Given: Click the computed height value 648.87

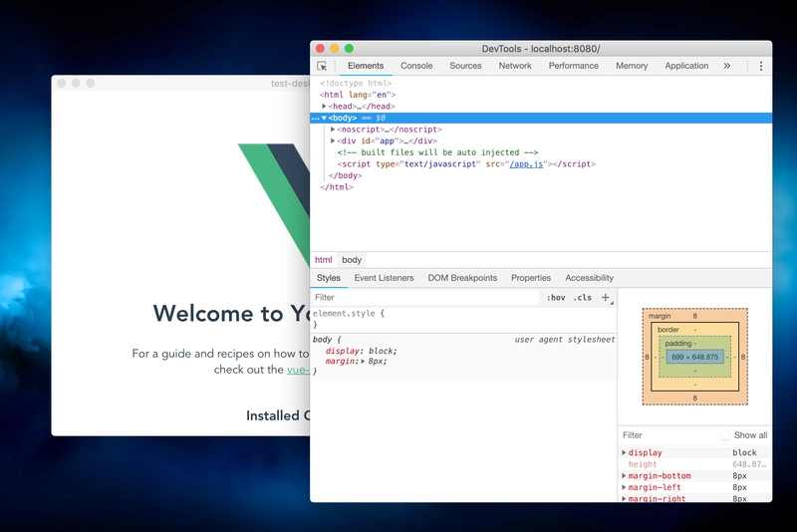Looking at the screenshot, I should pyautogui.click(x=749, y=464).
